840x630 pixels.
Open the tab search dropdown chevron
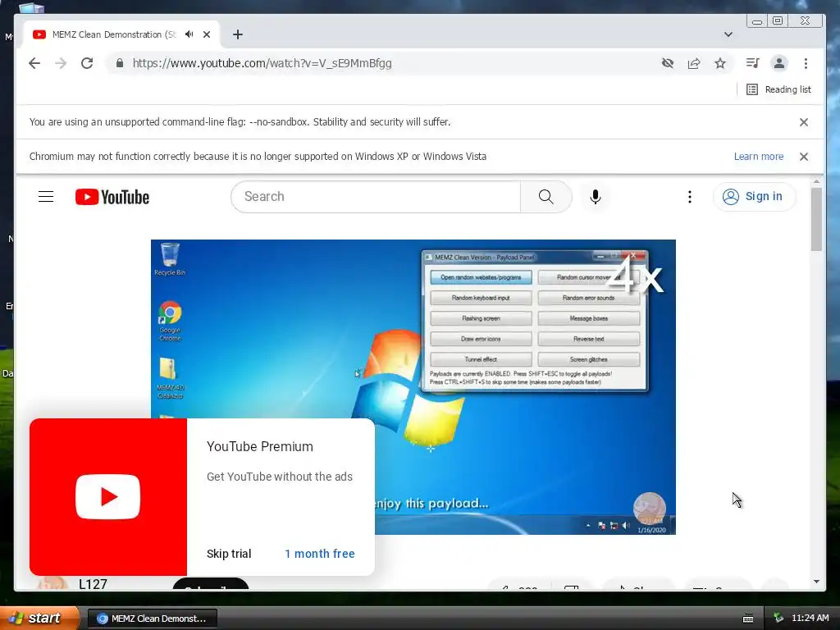pos(728,34)
